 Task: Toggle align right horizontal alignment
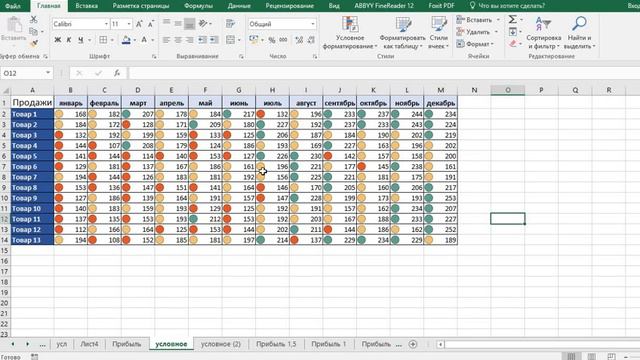click(x=189, y=40)
